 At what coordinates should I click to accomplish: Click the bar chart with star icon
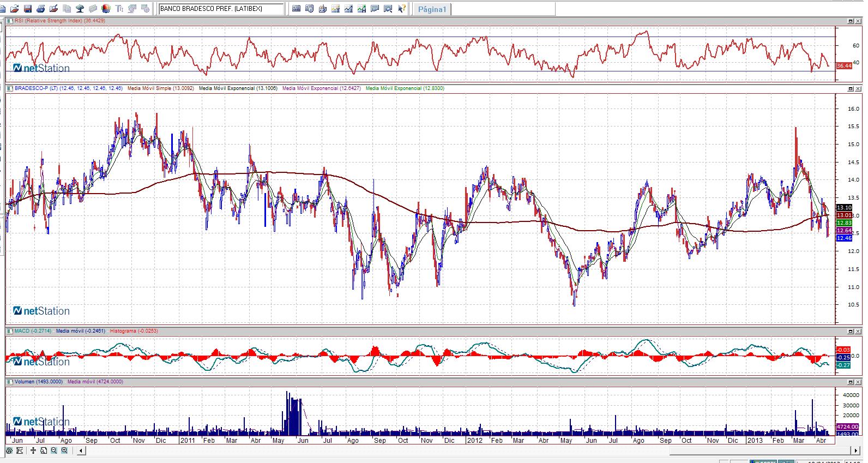coord(322,9)
